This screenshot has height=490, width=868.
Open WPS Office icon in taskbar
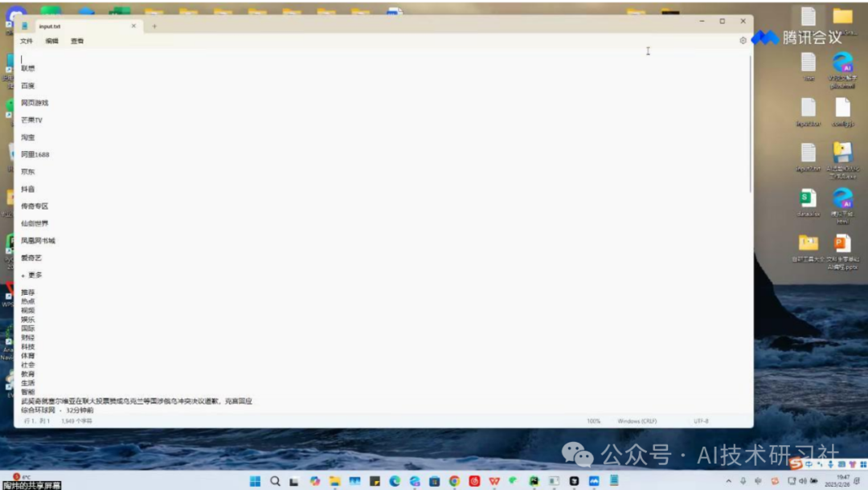(x=494, y=481)
